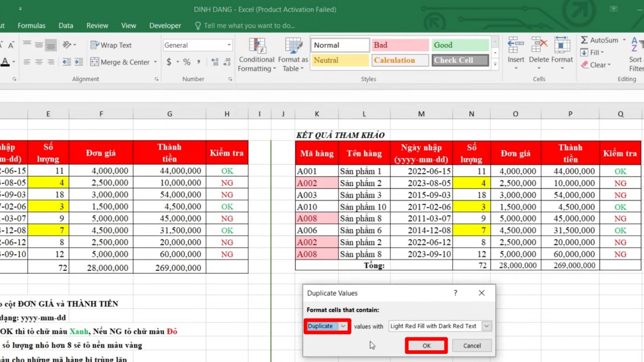This screenshot has height=362, width=644.
Task: Select column P header
Action: [x=570, y=114]
